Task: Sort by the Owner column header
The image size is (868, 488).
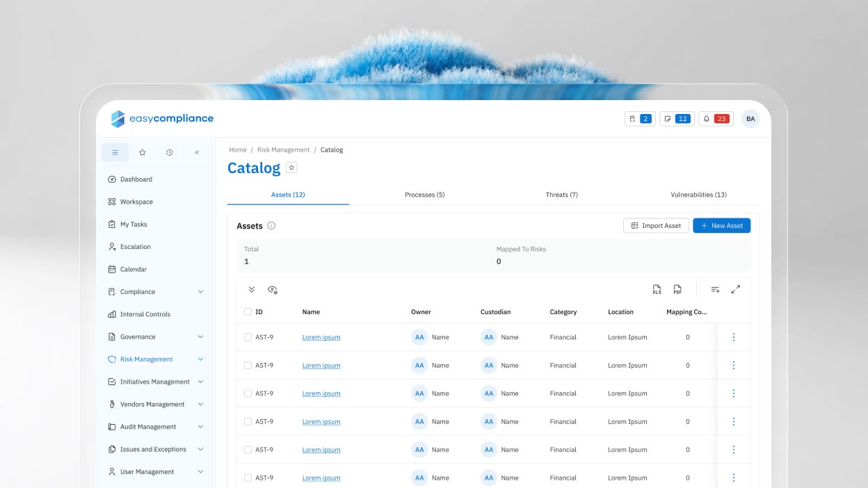Action: pyautogui.click(x=421, y=312)
